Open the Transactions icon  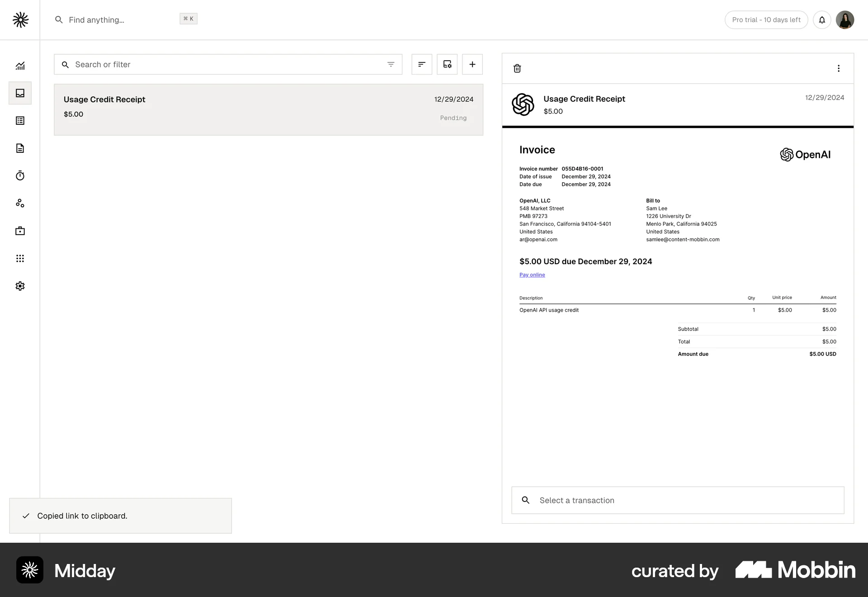[x=20, y=120]
